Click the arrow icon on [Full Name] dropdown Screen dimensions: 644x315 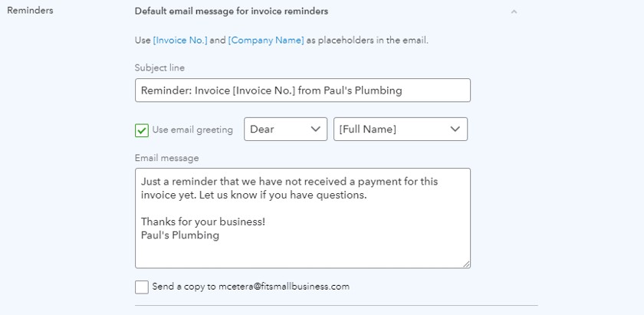[x=455, y=129]
